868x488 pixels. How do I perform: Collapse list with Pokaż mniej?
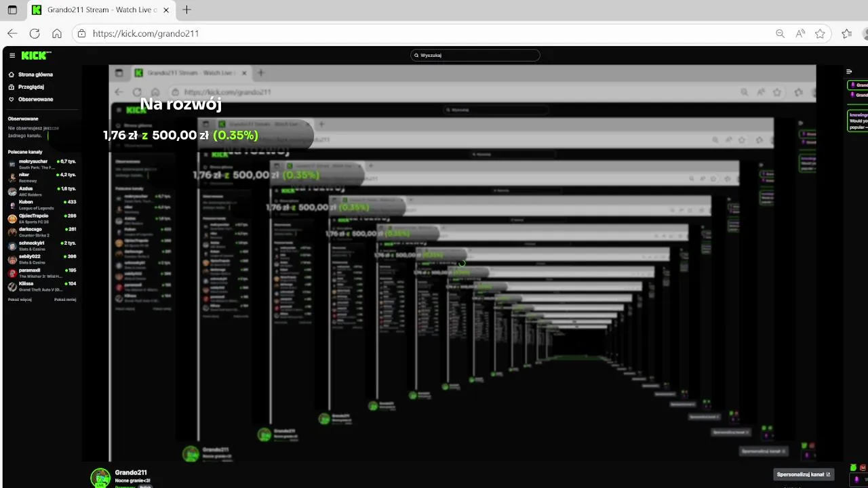(x=65, y=300)
